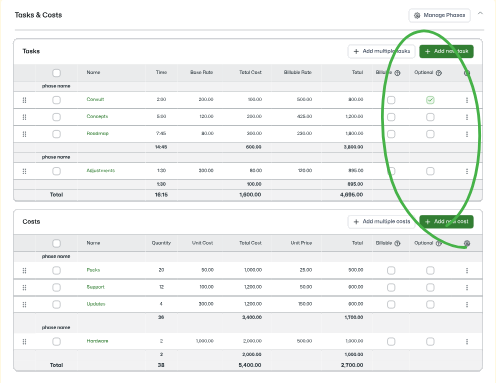Open the three-dot menu for the Consult task
This screenshot has height=383, width=496.
(x=467, y=100)
